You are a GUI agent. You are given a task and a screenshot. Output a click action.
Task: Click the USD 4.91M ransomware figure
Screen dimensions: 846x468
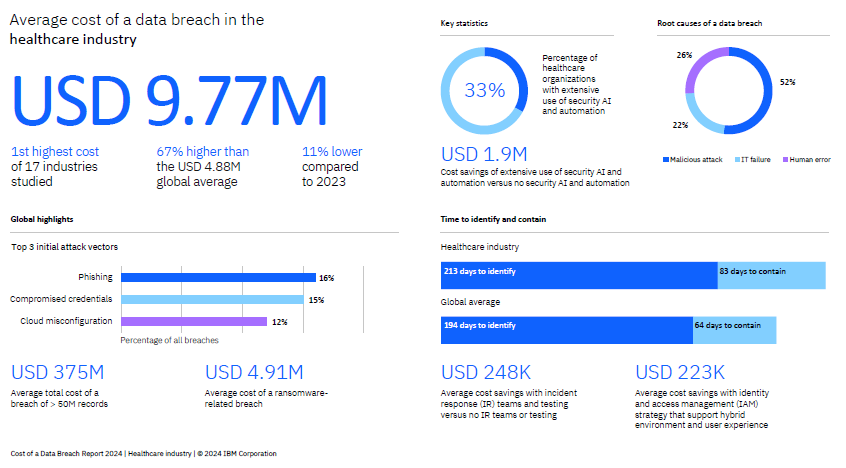point(254,372)
